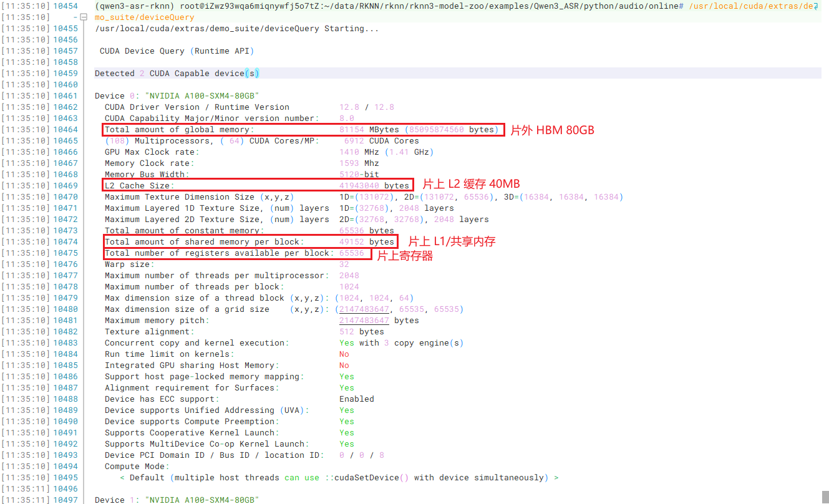
Task: Click the '1410 MHz (1.41 GHz)' clock rate
Action: click(x=387, y=152)
